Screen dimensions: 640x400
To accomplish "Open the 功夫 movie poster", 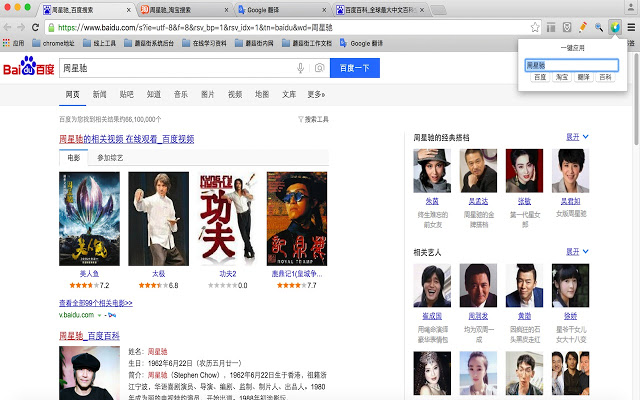I will tap(228, 219).
